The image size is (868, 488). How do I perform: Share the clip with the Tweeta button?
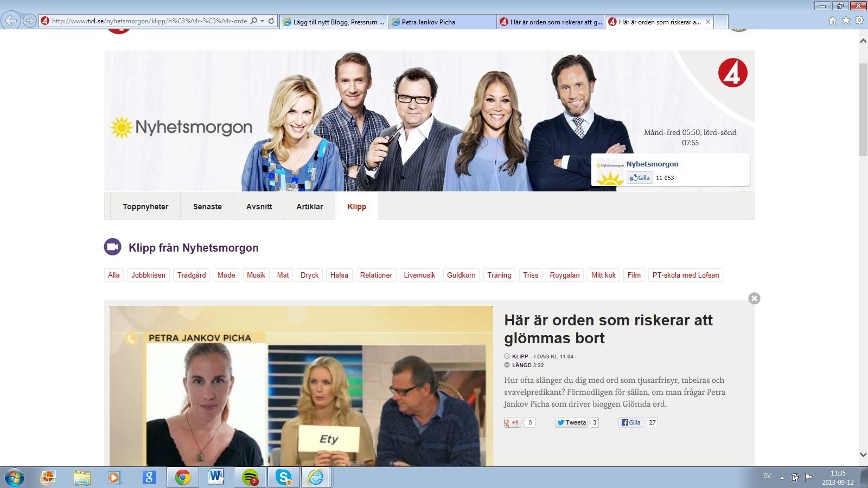(x=571, y=422)
